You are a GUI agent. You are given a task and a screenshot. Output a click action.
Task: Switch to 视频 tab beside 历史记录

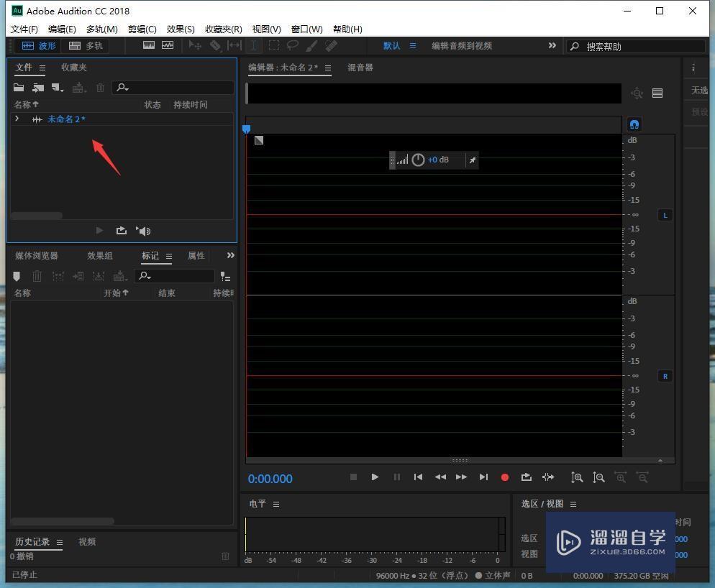pyautogui.click(x=87, y=541)
